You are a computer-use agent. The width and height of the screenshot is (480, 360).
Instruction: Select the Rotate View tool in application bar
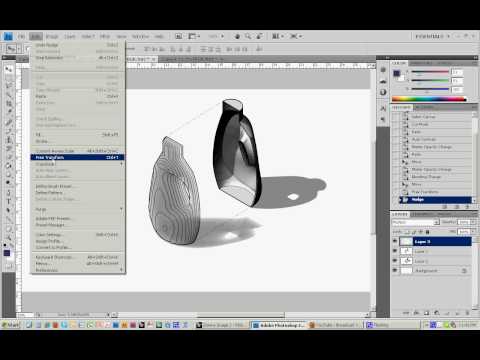[259, 36]
